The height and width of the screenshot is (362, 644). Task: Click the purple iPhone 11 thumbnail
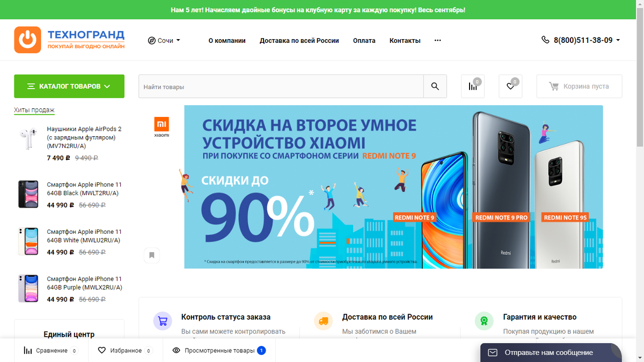tap(28, 289)
